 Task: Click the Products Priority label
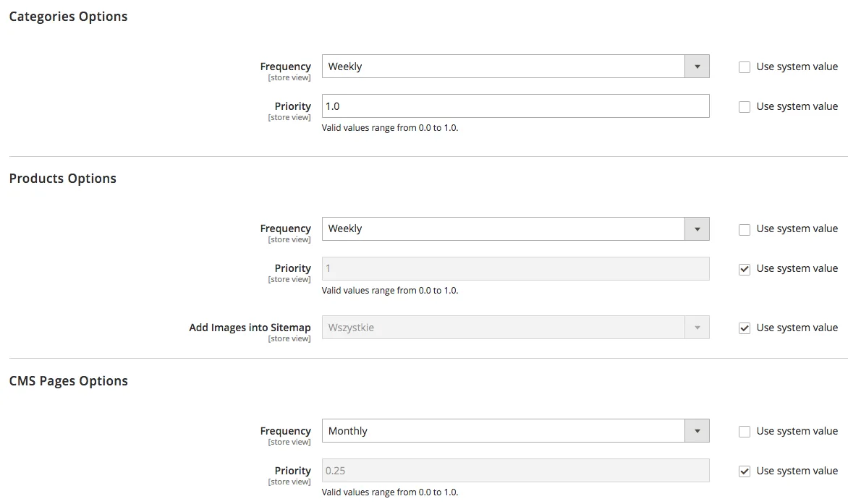point(292,268)
